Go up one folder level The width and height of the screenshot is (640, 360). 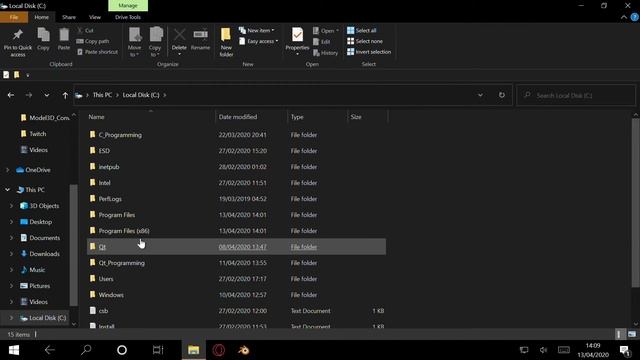(x=65, y=95)
